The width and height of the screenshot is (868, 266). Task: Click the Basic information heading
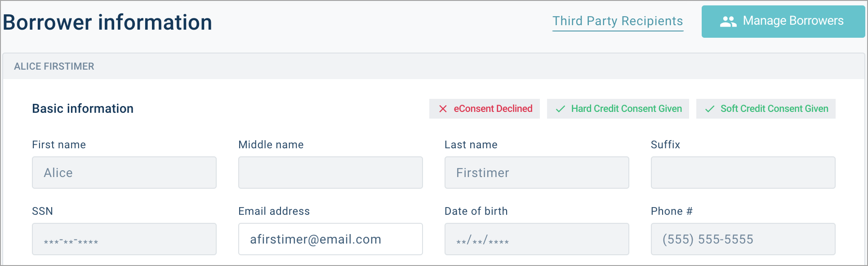[x=83, y=109]
